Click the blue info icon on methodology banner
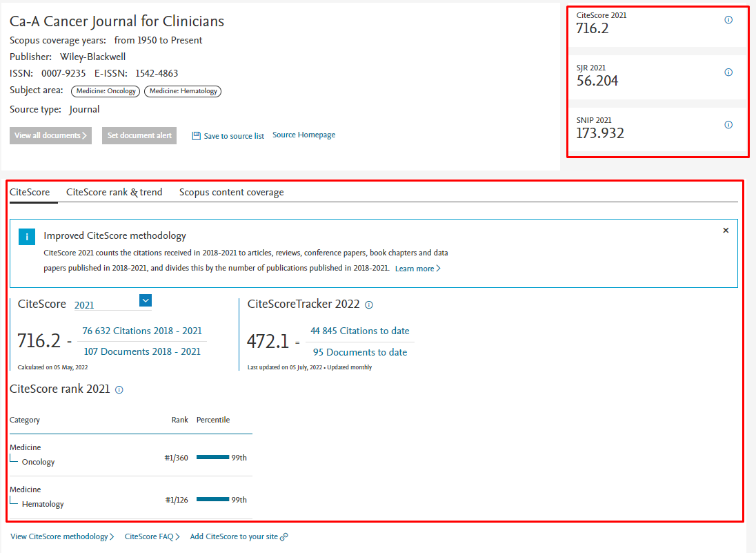The width and height of the screenshot is (756, 553). point(27,236)
